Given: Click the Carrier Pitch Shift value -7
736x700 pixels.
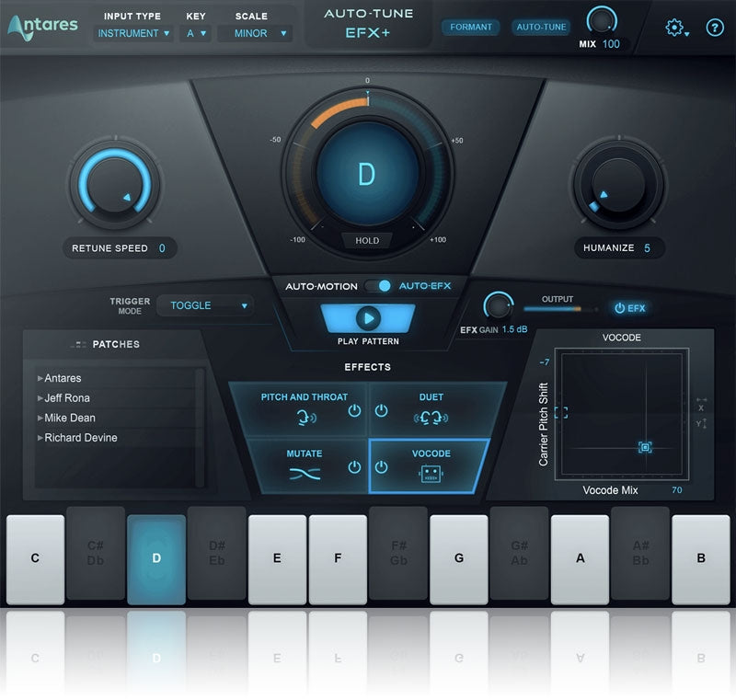Looking at the screenshot, I should [544, 361].
